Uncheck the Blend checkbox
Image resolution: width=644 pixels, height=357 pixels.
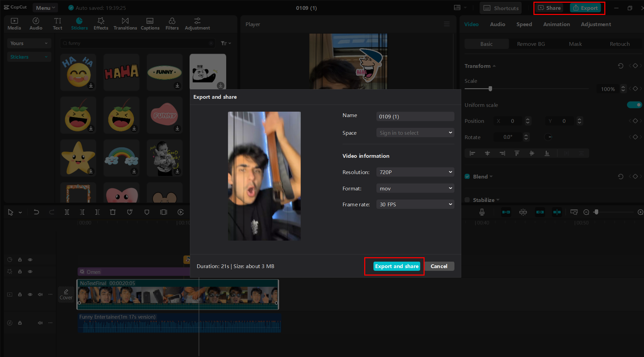point(467,176)
